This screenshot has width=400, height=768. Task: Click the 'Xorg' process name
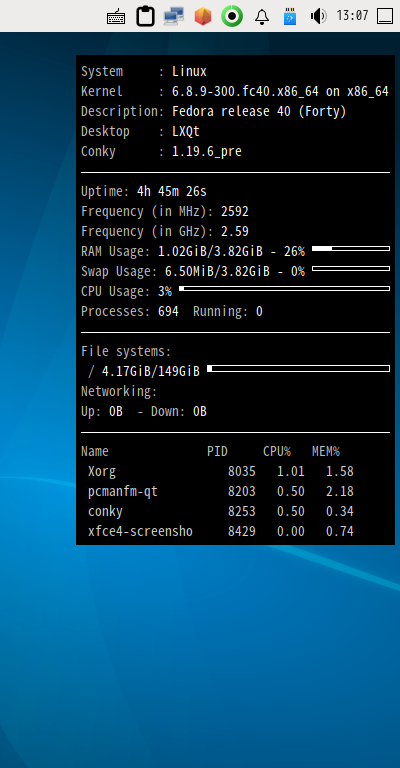(102, 472)
